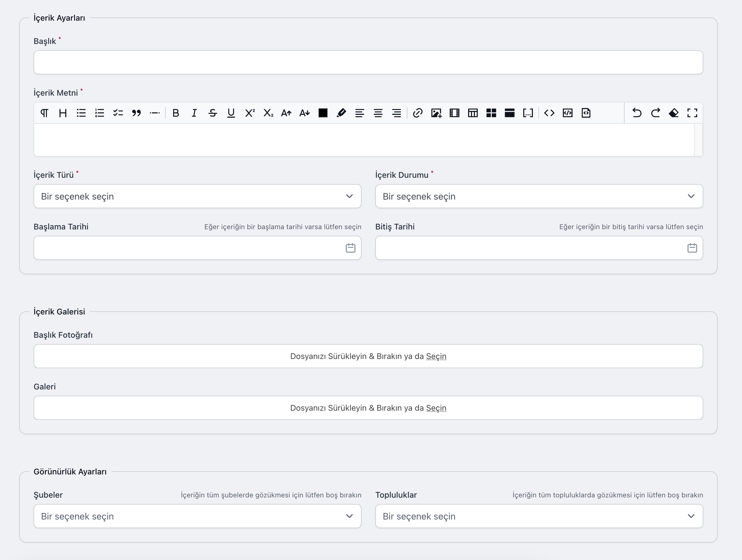Viewport: 742px width, 560px height.
Task: Open the İçerik Türü dropdown
Action: [197, 196]
